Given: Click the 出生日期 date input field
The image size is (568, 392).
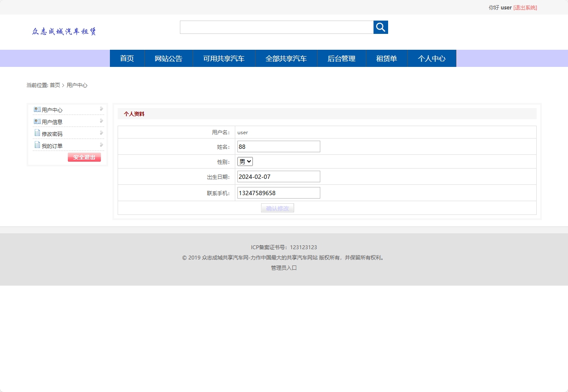Looking at the screenshot, I should (x=278, y=176).
